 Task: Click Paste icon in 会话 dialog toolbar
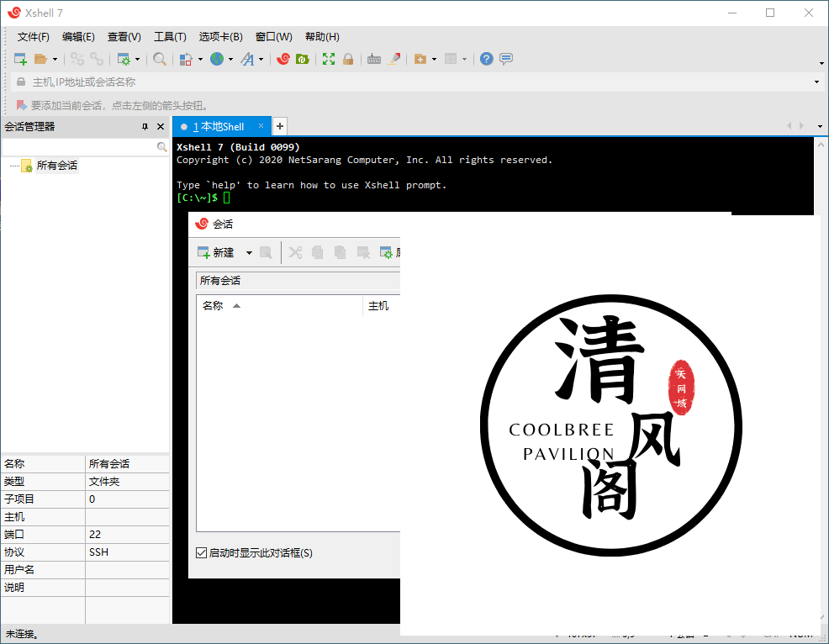340,253
